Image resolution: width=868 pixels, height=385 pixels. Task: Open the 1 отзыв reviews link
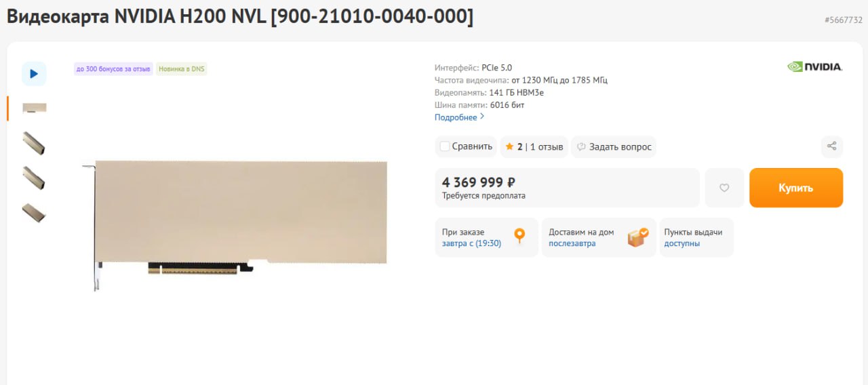click(547, 146)
